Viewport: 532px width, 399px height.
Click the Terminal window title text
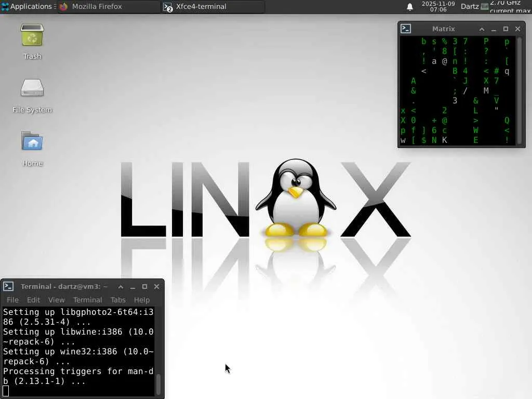pos(64,286)
